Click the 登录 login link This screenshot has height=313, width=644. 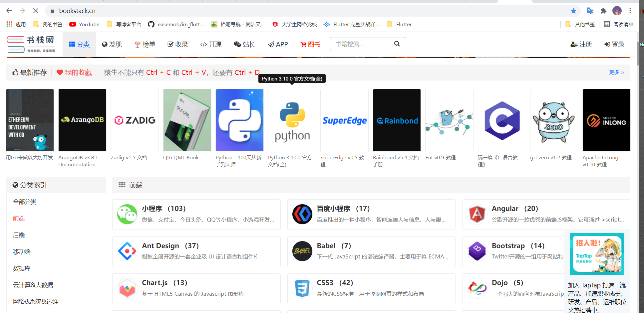point(614,45)
